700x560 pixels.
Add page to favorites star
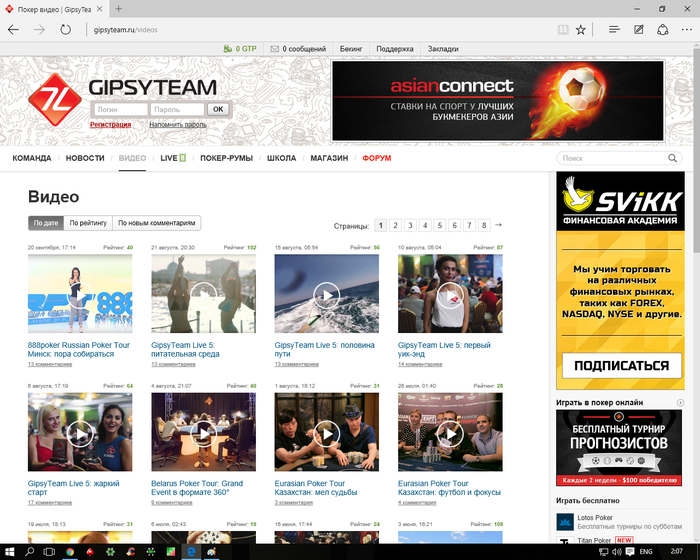tap(580, 30)
